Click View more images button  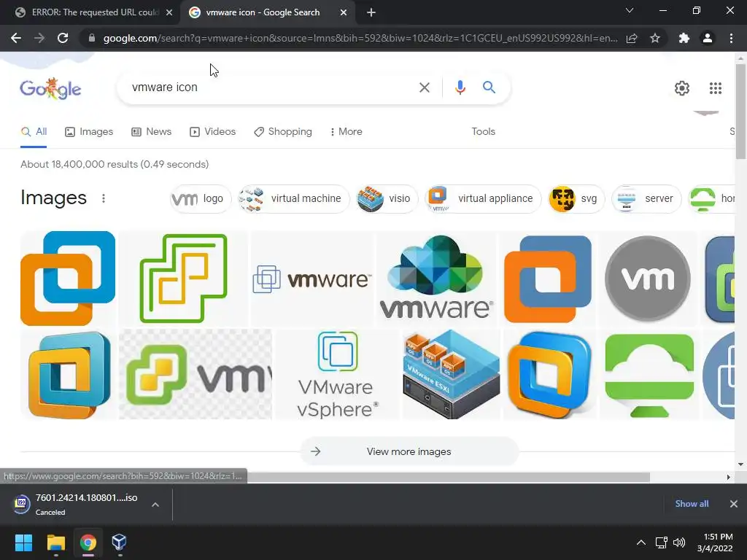click(x=409, y=451)
